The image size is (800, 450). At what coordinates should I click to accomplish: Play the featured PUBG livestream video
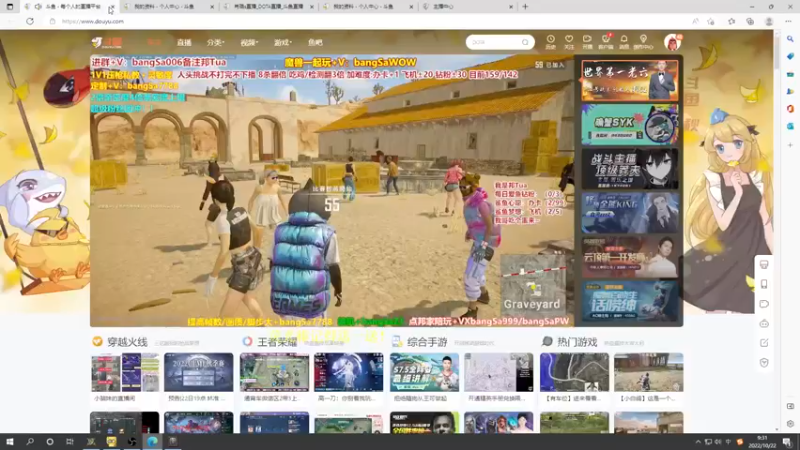[x=332, y=190]
